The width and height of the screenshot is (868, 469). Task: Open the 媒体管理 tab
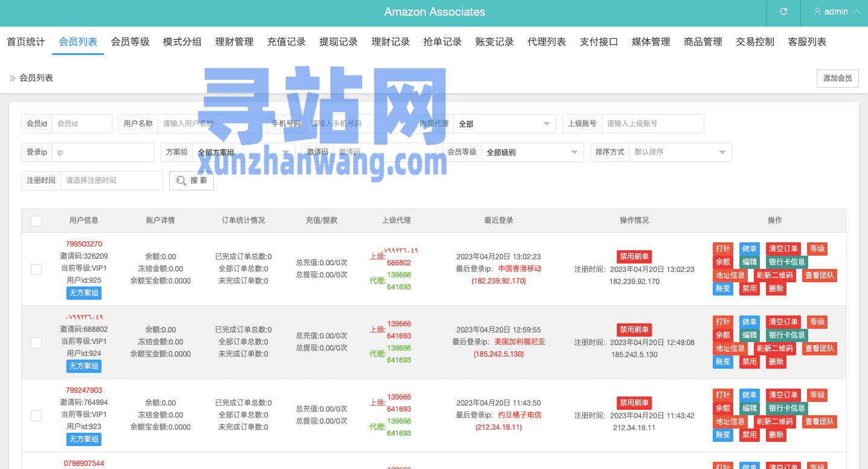[651, 42]
